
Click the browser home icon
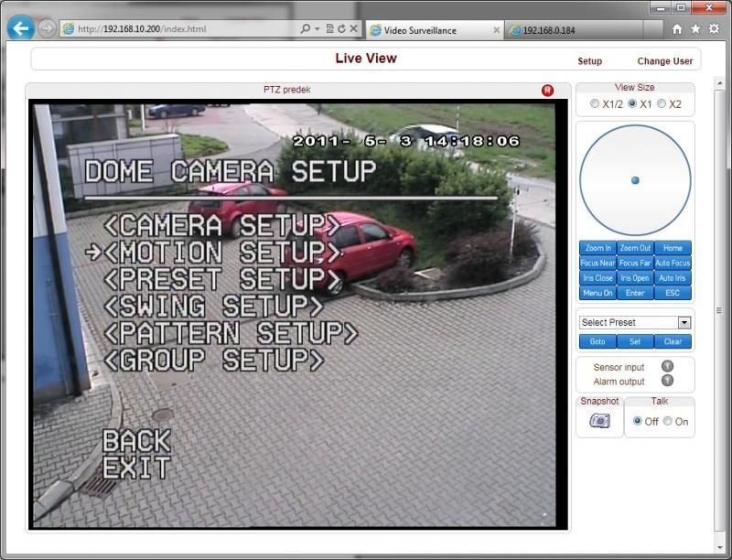(x=677, y=29)
